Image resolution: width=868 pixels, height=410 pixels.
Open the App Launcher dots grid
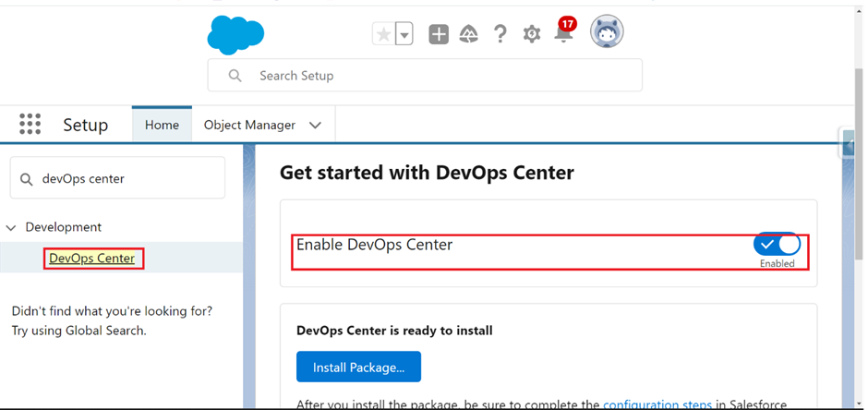pos(30,124)
